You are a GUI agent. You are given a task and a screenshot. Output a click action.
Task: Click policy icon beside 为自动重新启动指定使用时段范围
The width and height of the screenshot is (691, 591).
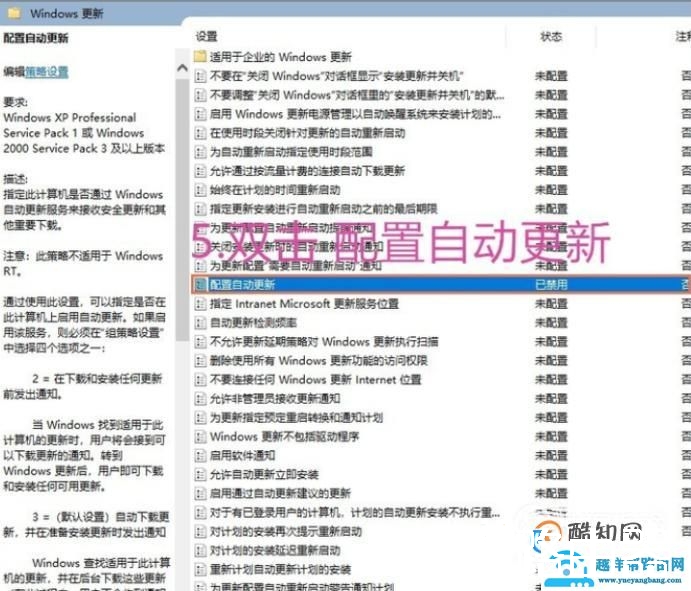(200, 152)
